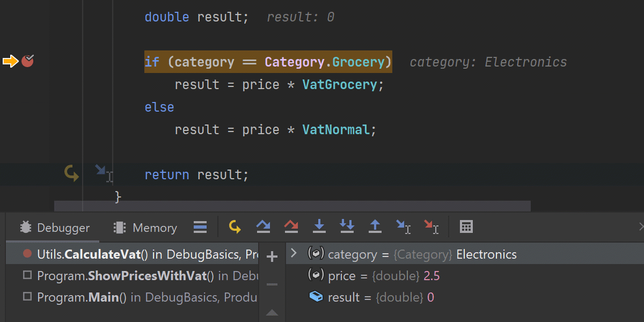The height and width of the screenshot is (322, 644).
Task: Open the threads layout menu icon
Action: point(200,228)
